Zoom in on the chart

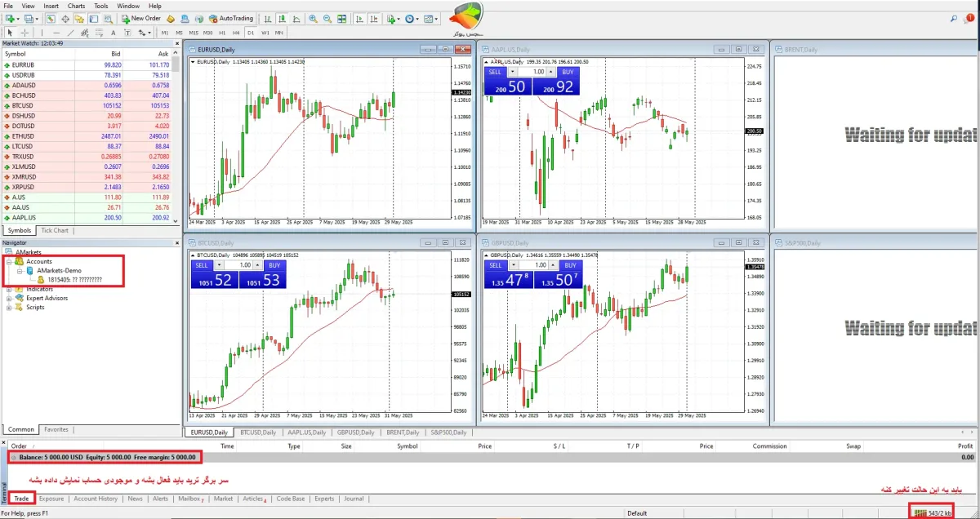313,18
